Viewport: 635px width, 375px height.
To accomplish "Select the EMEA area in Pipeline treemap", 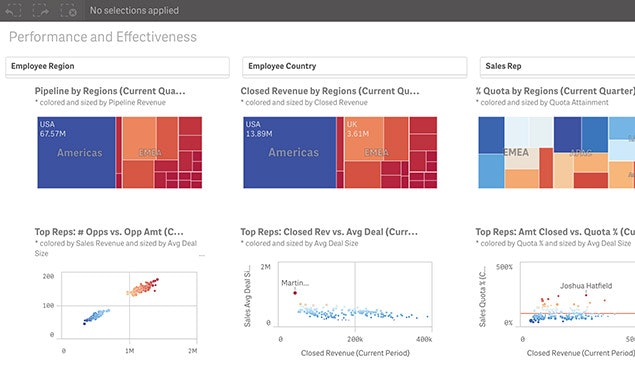I will click(150, 152).
